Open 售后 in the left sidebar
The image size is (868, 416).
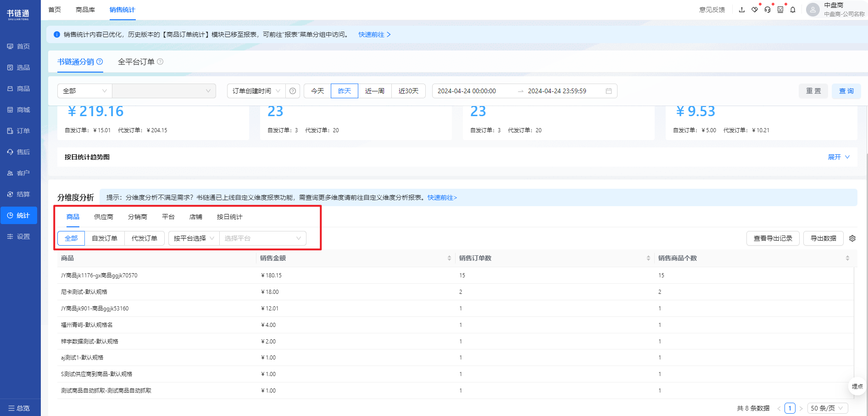coord(19,152)
